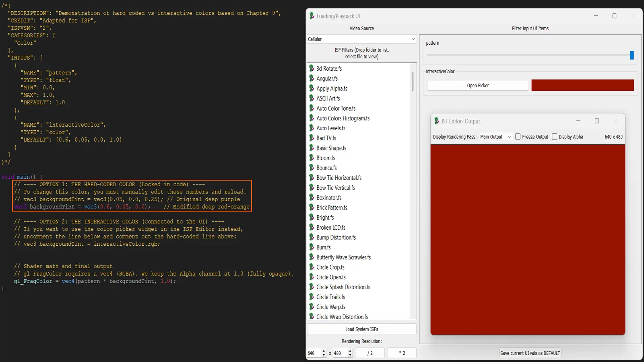Click the gl_FragColor assignment code line
Screen dimensions: 644x362
click(x=95, y=281)
